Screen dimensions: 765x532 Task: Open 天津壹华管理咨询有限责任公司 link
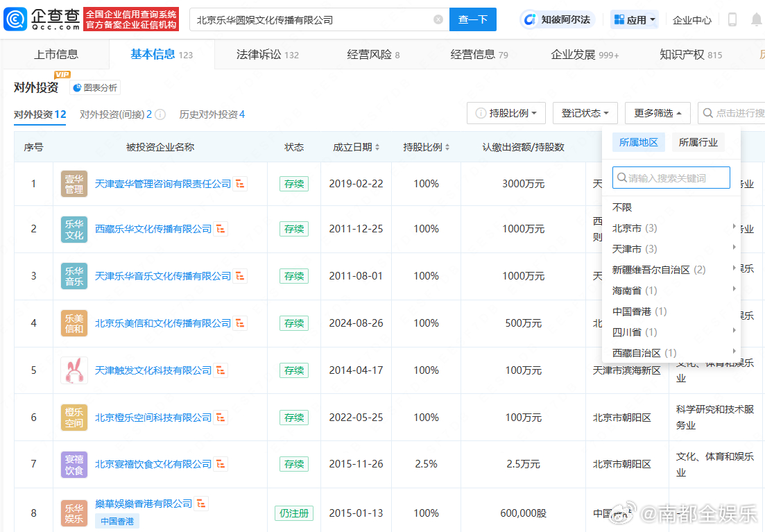162,184
